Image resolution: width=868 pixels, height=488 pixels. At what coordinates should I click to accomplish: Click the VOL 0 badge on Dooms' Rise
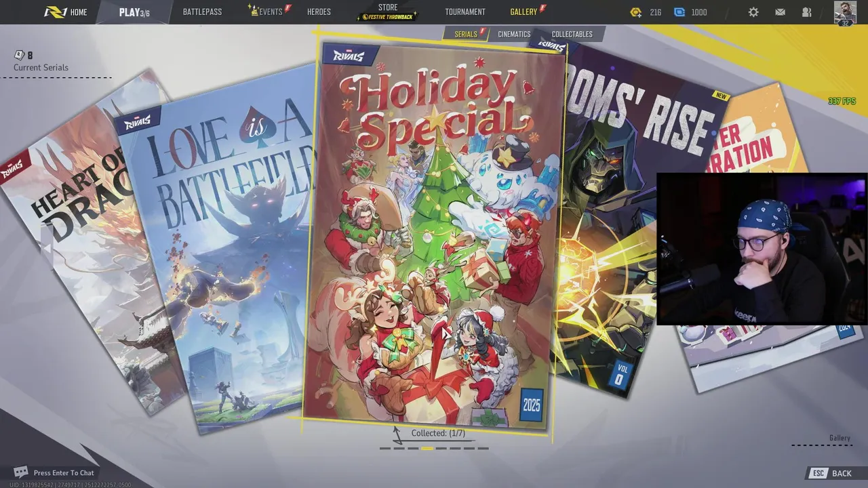(620, 375)
